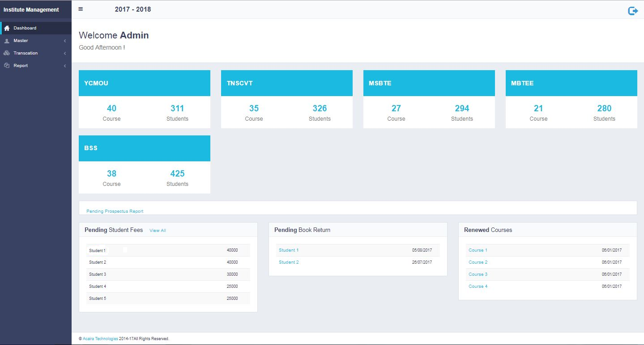
Task: Expand the Report menu chevron
Action: click(x=65, y=66)
